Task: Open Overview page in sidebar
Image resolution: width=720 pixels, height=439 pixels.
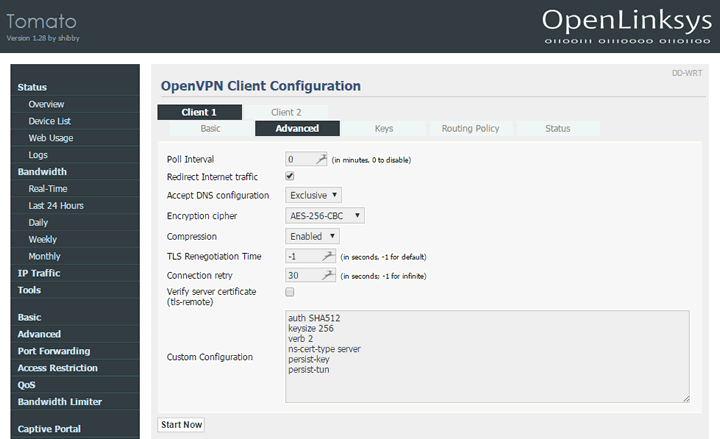Action: click(x=46, y=104)
